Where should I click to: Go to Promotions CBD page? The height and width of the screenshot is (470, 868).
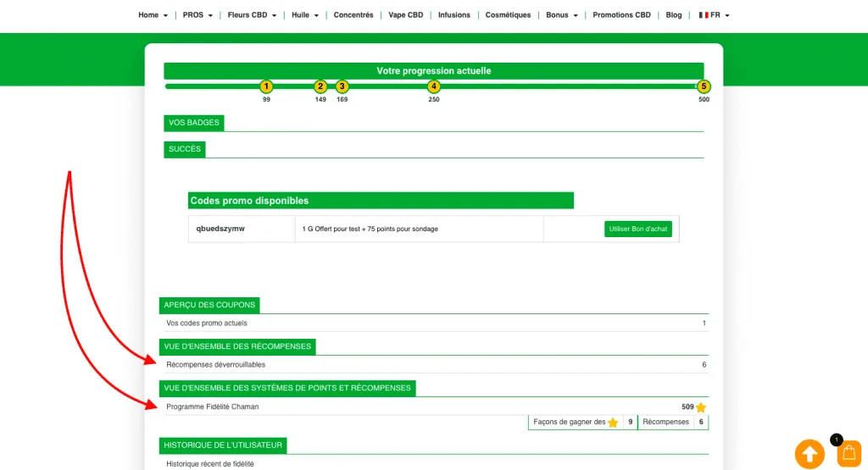tap(621, 15)
